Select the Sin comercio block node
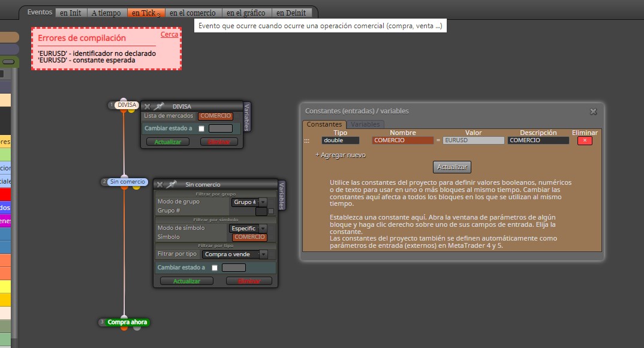 click(127, 182)
